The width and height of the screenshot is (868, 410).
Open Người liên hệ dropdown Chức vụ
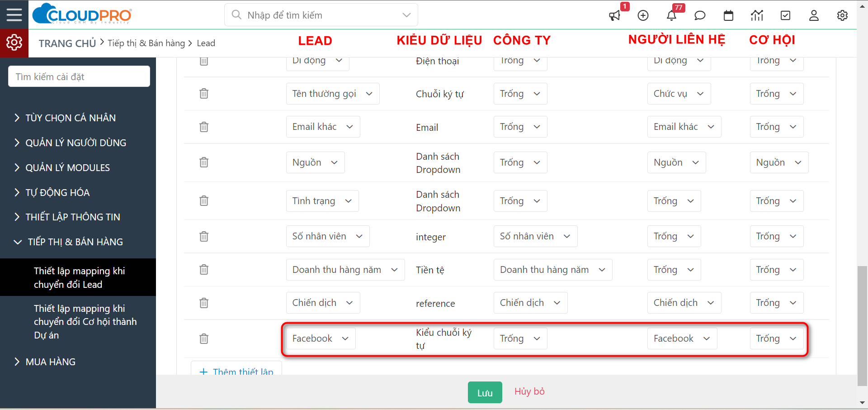point(679,94)
